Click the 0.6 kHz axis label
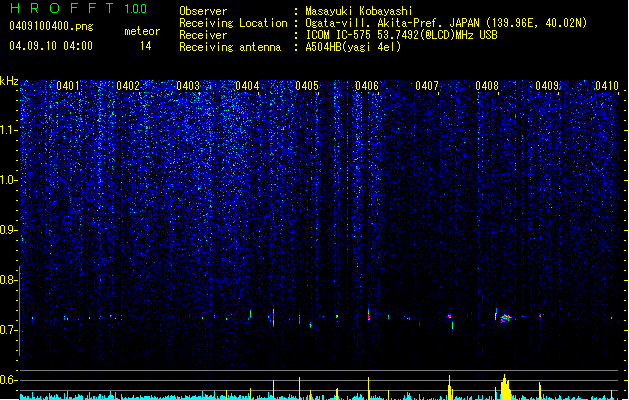This screenshot has height=400, width=629. click(8, 380)
